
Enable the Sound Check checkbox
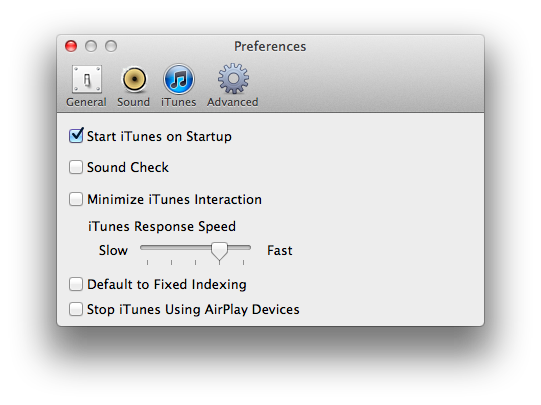[76, 167]
